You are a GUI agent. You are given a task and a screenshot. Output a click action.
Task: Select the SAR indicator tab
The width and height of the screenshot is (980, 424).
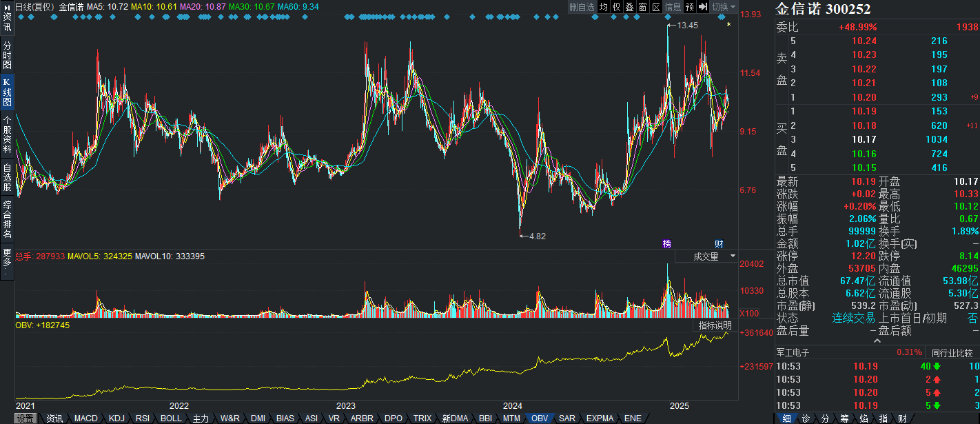tap(567, 418)
